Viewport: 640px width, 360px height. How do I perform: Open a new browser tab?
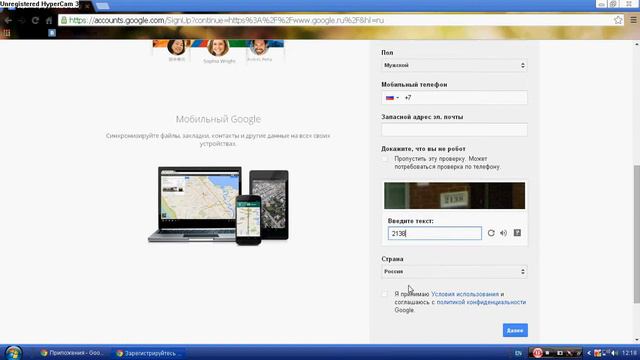102,6
